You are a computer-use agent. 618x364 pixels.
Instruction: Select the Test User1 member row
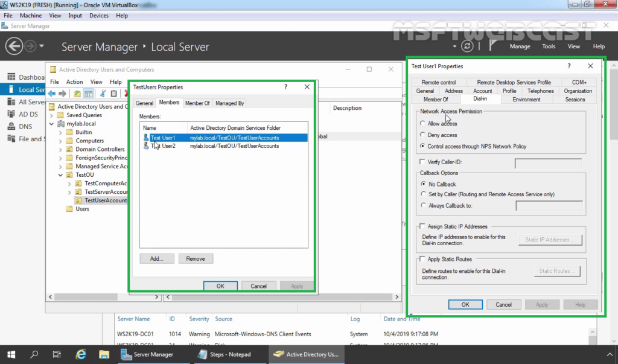[225, 138]
